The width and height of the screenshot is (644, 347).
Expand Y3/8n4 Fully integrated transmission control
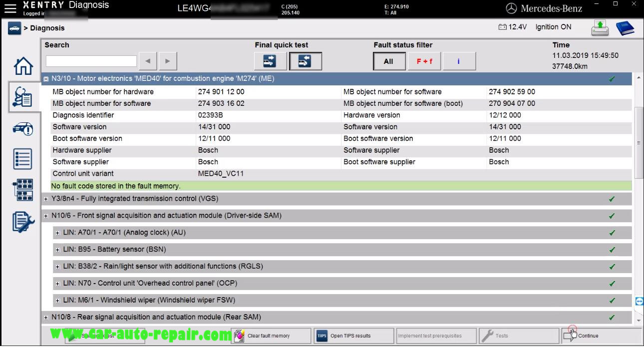[46, 199]
